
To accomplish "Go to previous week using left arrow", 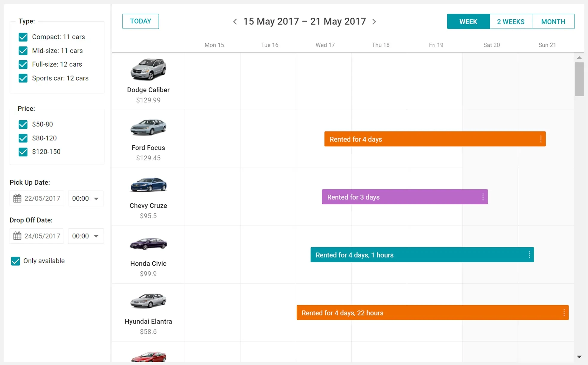I will (x=235, y=22).
